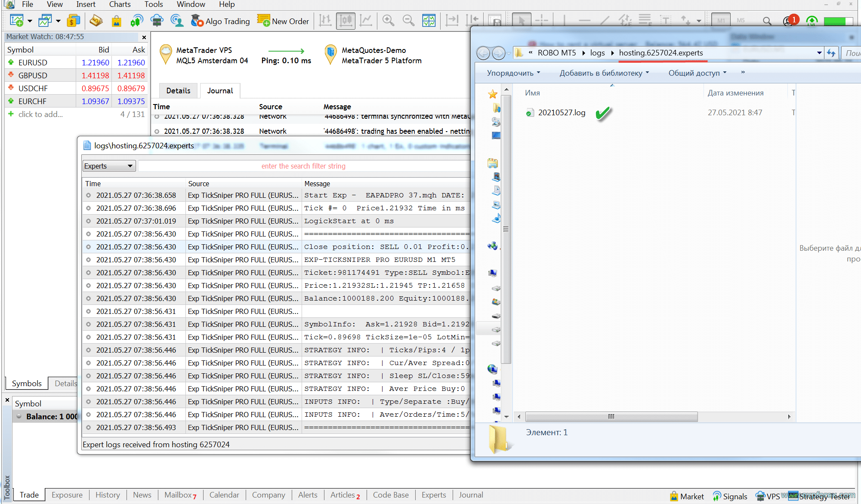Image resolution: width=861 pixels, height=504 pixels.
Task: Click to add a new symbol
Action: point(40,114)
